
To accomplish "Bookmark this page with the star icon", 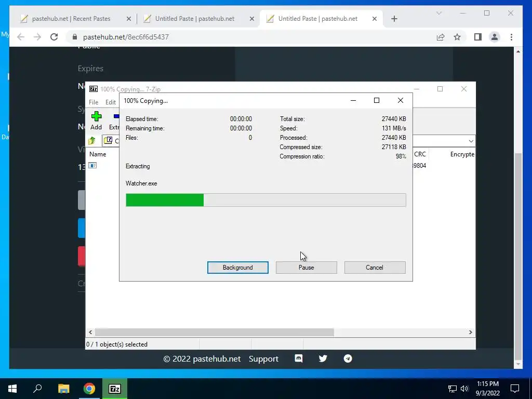I will click(457, 37).
